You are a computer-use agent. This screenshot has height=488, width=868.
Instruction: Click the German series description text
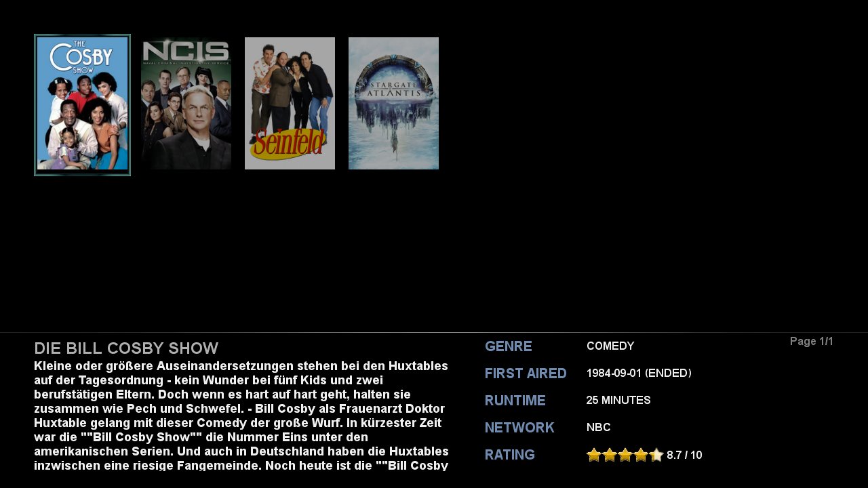pyautogui.click(x=241, y=415)
